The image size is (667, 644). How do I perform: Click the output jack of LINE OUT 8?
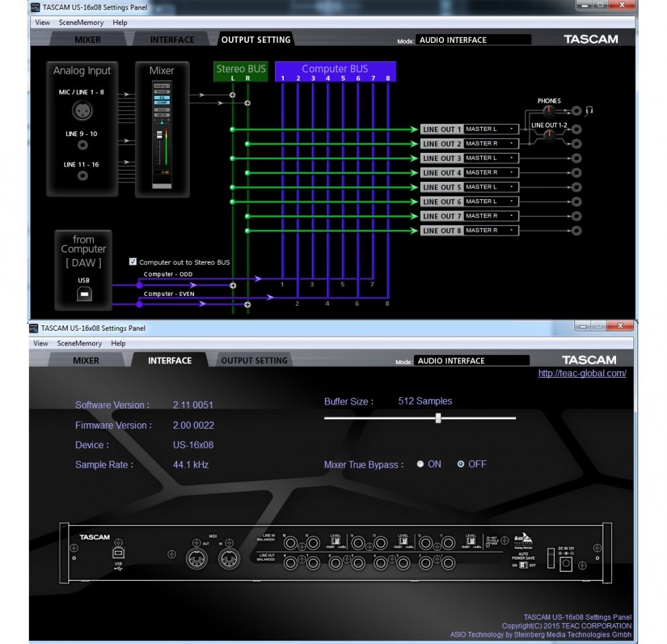pos(576,231)
